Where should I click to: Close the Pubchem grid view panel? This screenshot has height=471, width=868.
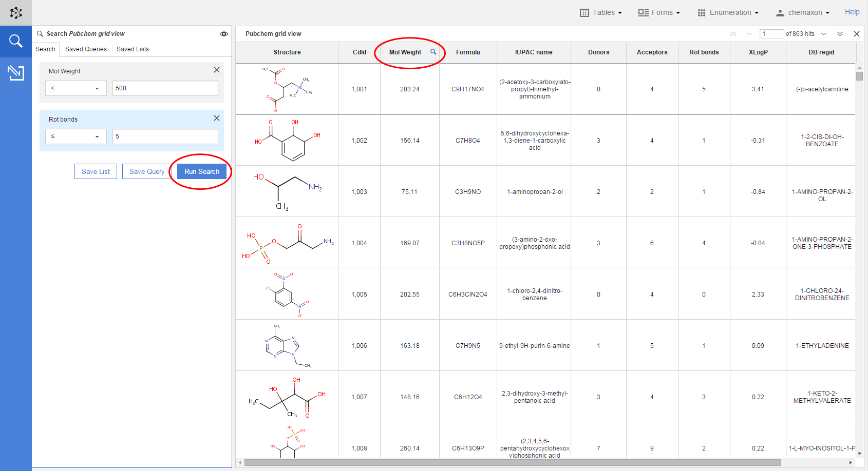[857, 34]
